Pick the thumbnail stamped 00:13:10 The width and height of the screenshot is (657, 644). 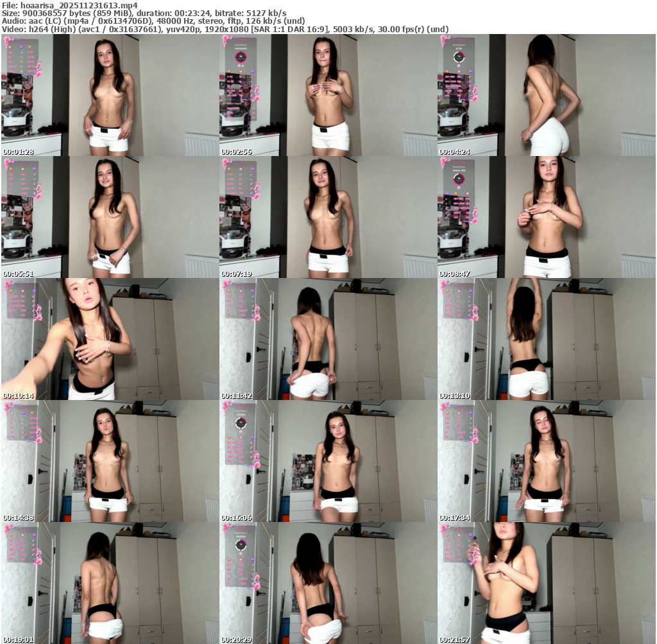[547, 339]
